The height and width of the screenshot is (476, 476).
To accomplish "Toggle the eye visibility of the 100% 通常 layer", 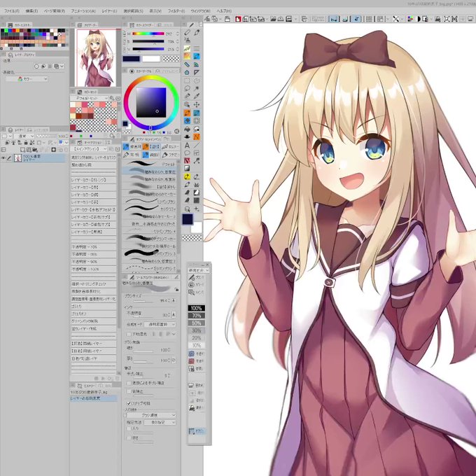I will click(3, 158).
